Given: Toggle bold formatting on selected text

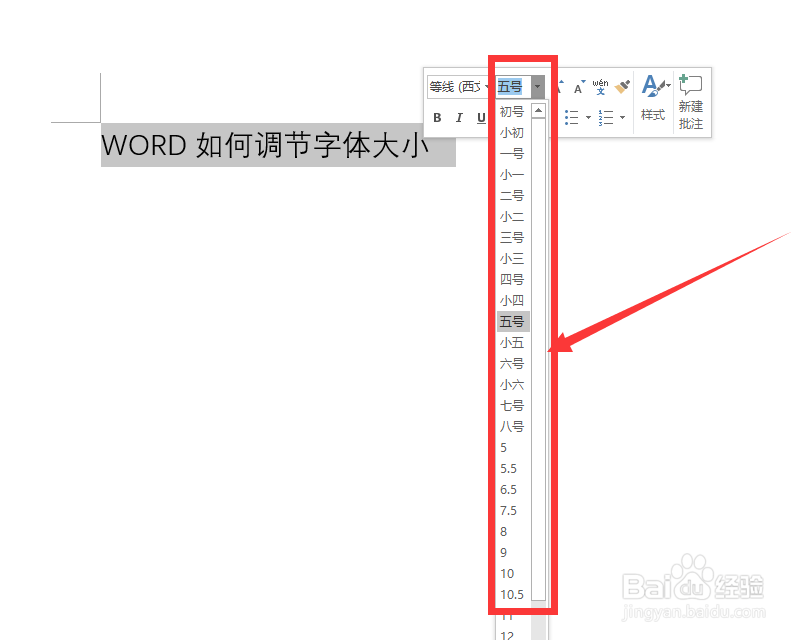Looking at the screenshot, I should (x=437, y=117).
